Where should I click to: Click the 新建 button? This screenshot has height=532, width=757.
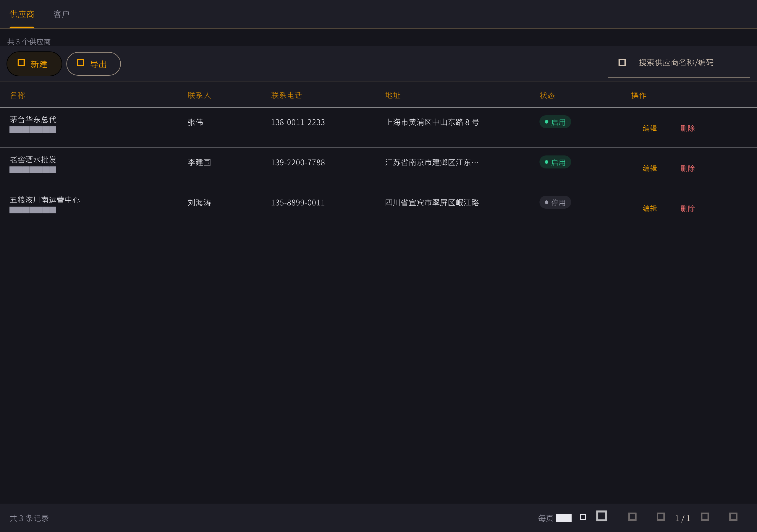[x=34, y=64]
